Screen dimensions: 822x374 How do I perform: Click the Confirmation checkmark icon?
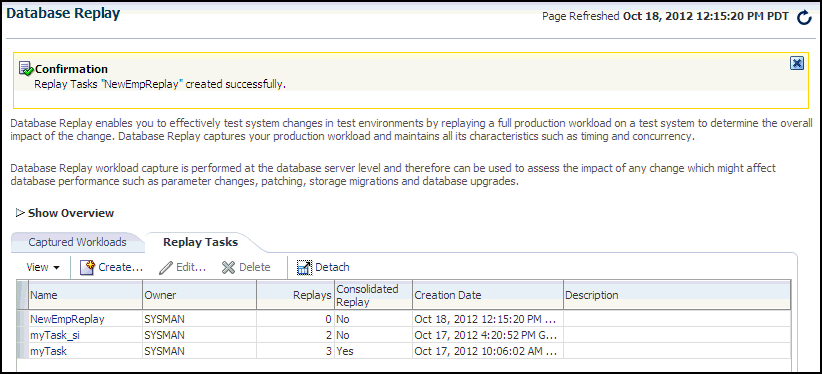tap(26, 69)
